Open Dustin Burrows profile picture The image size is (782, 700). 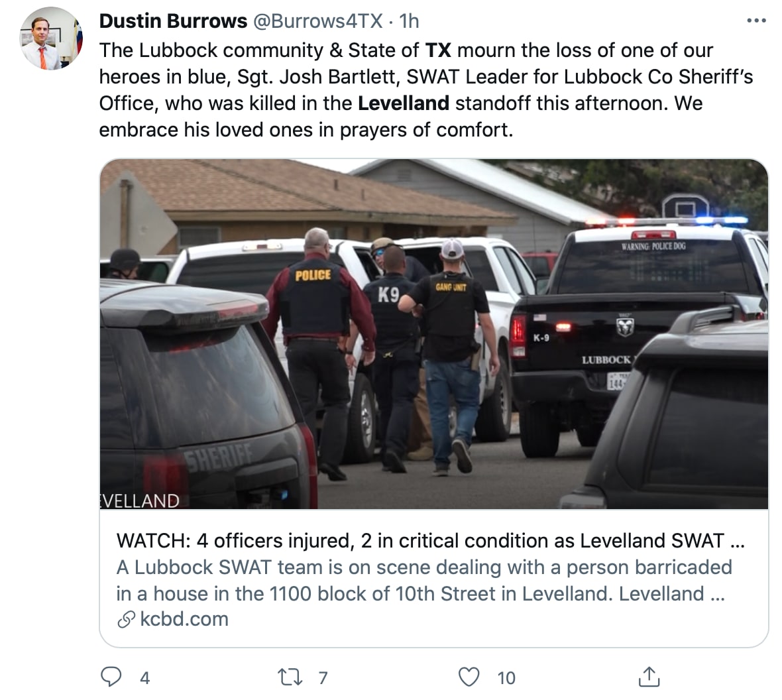coord(51,38)
